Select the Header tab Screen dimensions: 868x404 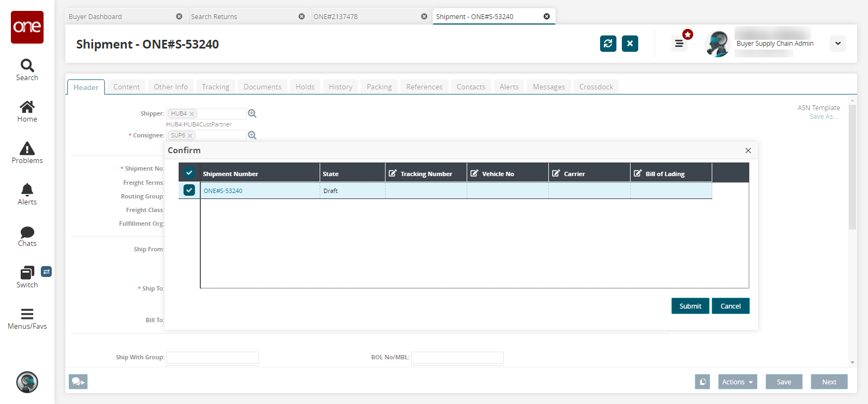point(86,87)
